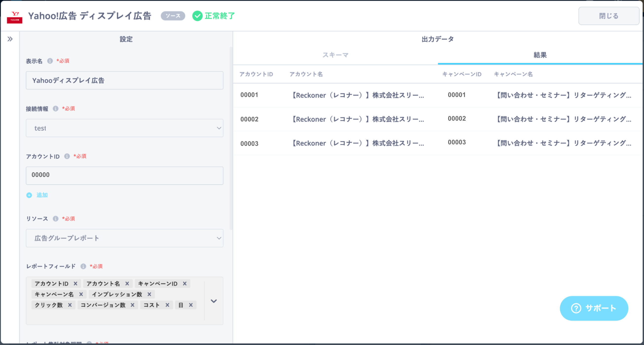Image resolution: width=644 pixels, height=345 pixels.
Task: Click the 表示名 input field
Action: tap(125, 80)
